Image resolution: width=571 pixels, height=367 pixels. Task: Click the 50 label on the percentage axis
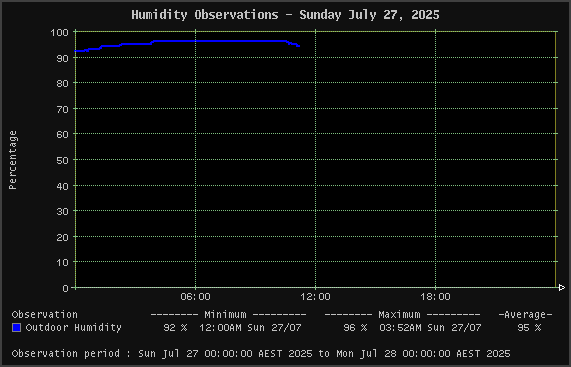coord(62,160)
